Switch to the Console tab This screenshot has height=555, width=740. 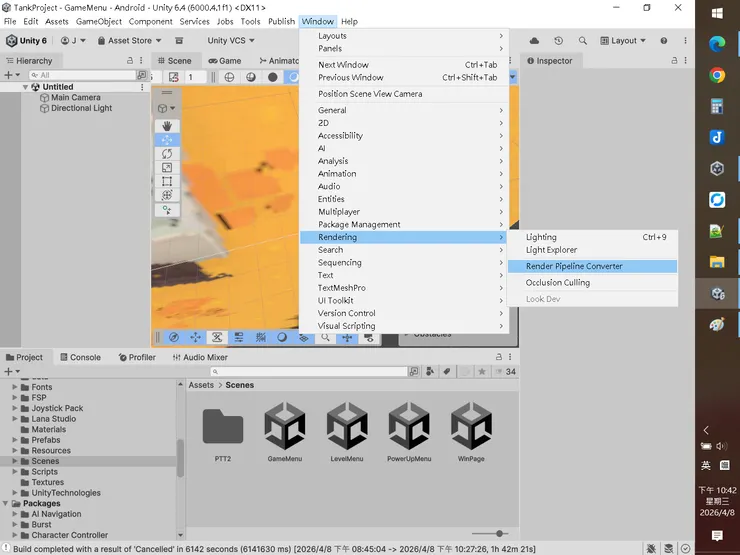coord(79,357)
